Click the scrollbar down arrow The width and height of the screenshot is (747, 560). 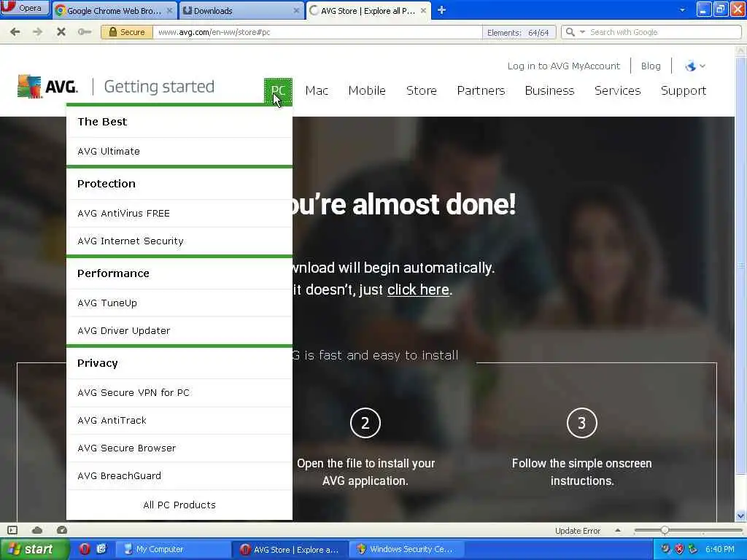tap(741, 516)
